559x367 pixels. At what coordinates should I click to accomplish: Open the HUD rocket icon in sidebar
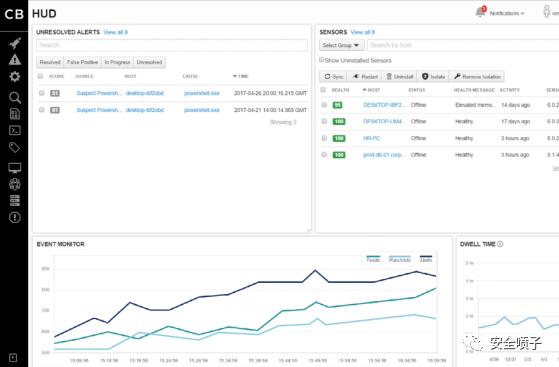(x=15, y=43)
